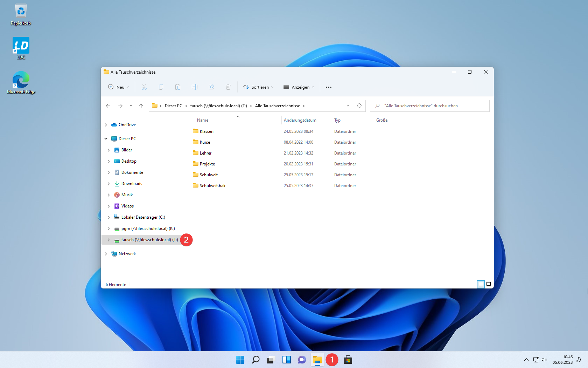Click the Copy icon in toolbar

click(161, 87)
